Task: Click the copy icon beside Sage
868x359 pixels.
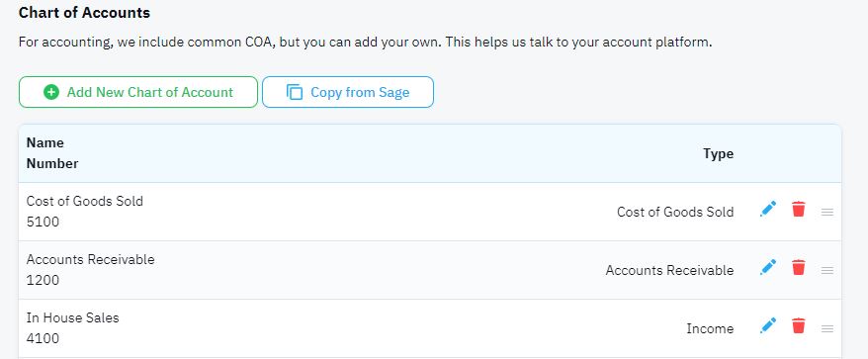Action: (x=295, y=92)
